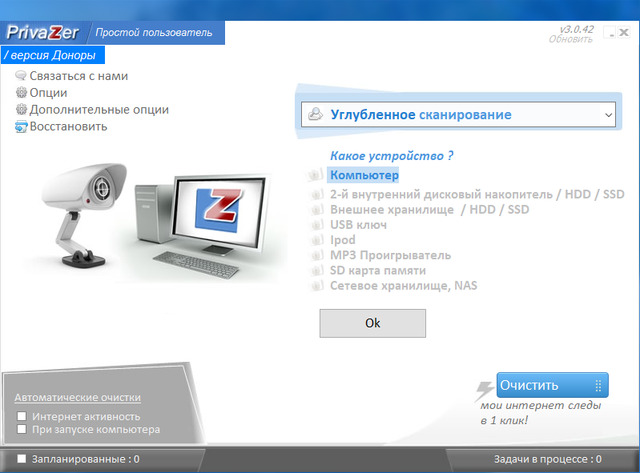Click мои интернет следы в 1 клик text
The image size is (640, 473).
(x=540, y=413)
